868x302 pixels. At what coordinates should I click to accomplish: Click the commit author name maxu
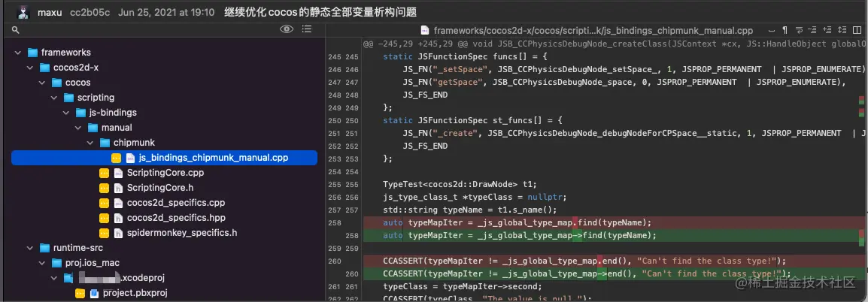(x=50, y=12)
